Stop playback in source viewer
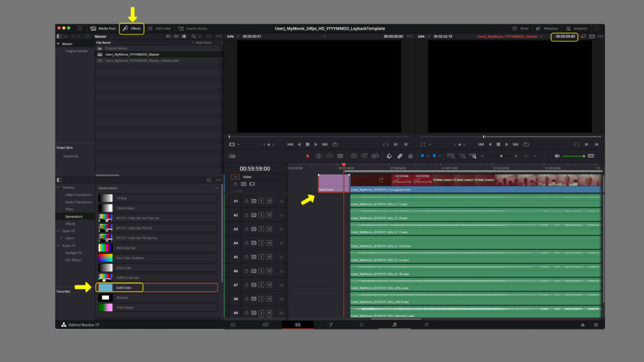 tap(307, 145)
